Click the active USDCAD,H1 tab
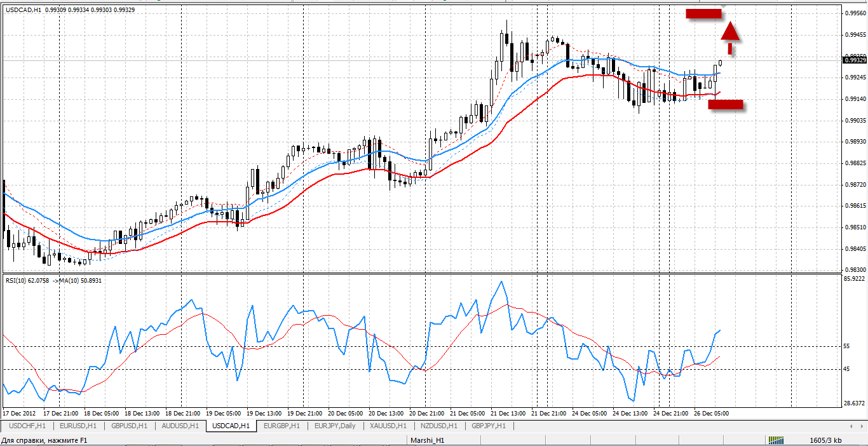The height and width of the screenshot is (446, 868). (231, 426)
